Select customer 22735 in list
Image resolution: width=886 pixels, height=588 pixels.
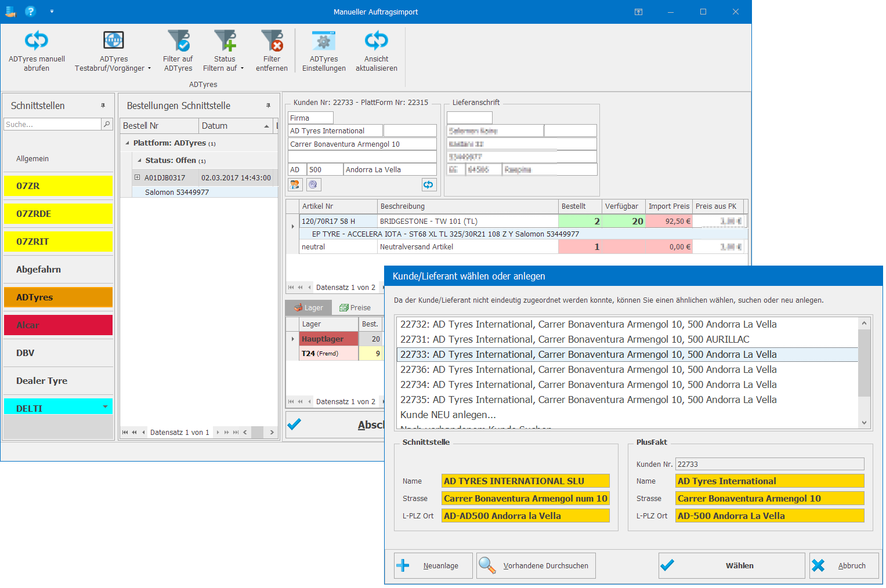coord(627,400)
